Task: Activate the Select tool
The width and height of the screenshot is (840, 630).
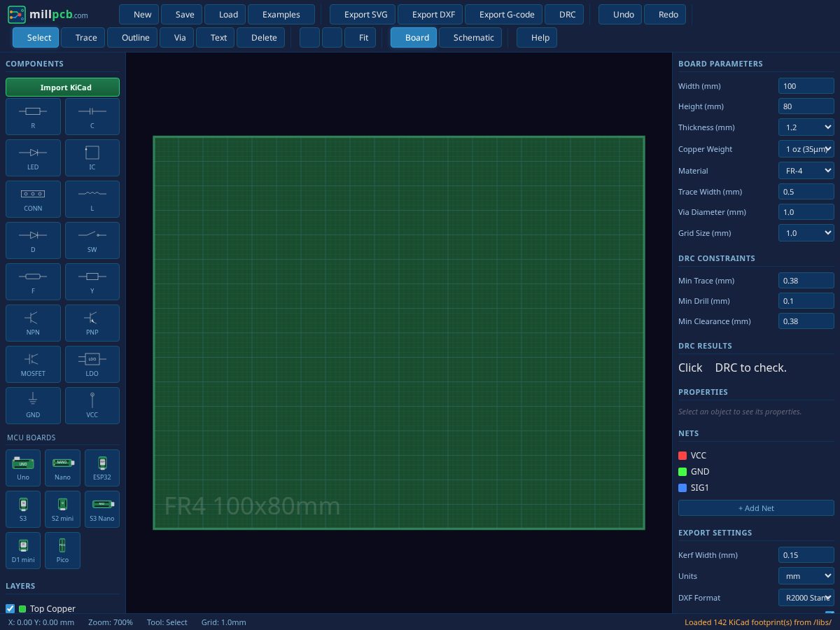Action: [36, 38]
